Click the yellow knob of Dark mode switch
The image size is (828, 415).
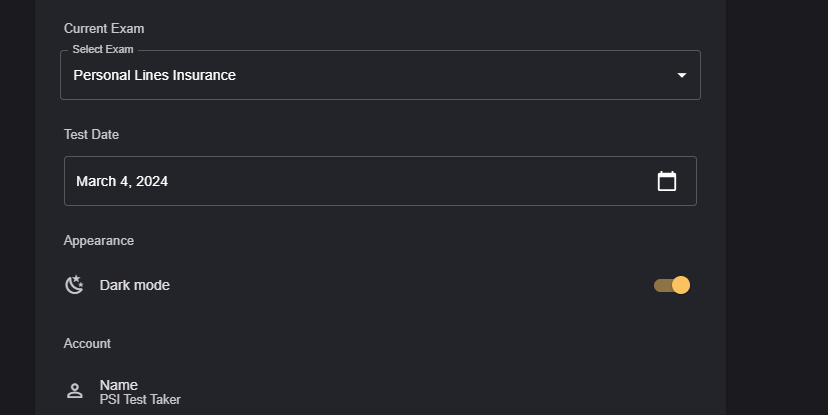(681, 285)
